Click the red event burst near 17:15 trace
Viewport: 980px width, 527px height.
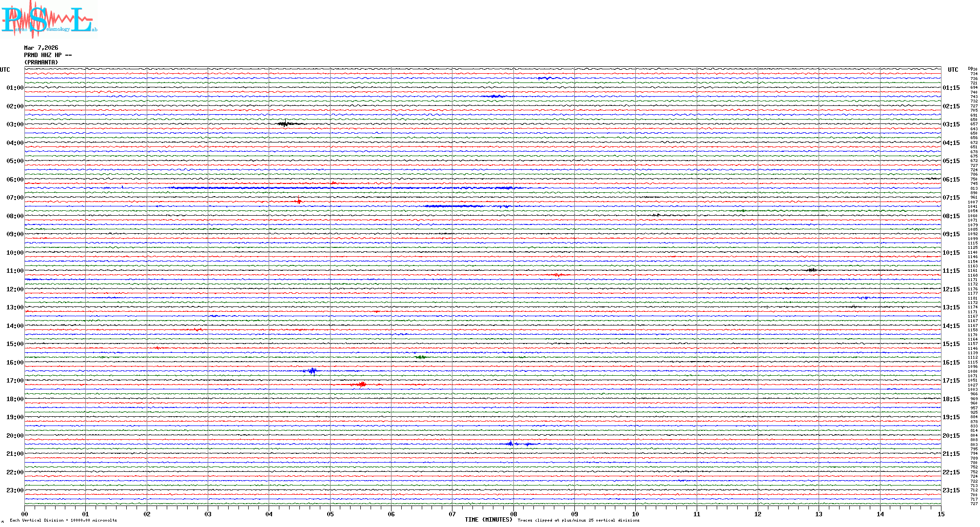(x=361, y=385)
